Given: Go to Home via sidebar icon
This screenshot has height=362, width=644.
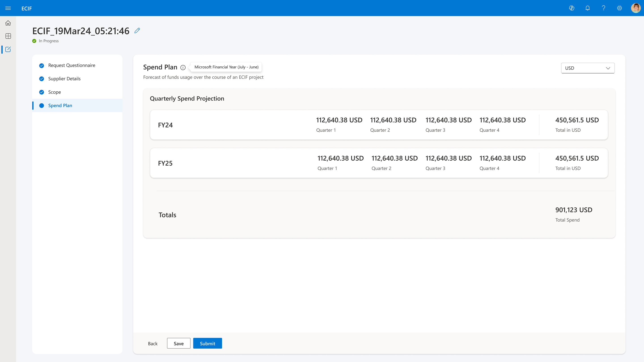Looking at the screenshot, I should [8, 23].
